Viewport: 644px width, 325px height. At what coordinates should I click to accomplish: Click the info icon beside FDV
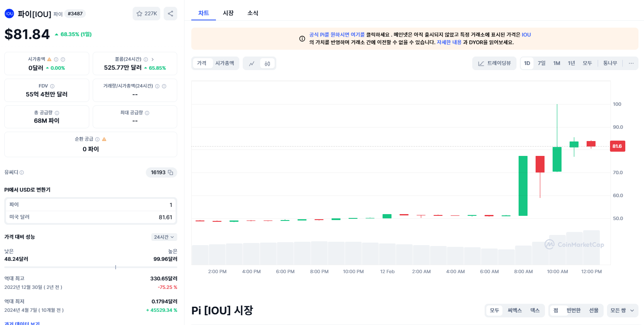[52, 86]
